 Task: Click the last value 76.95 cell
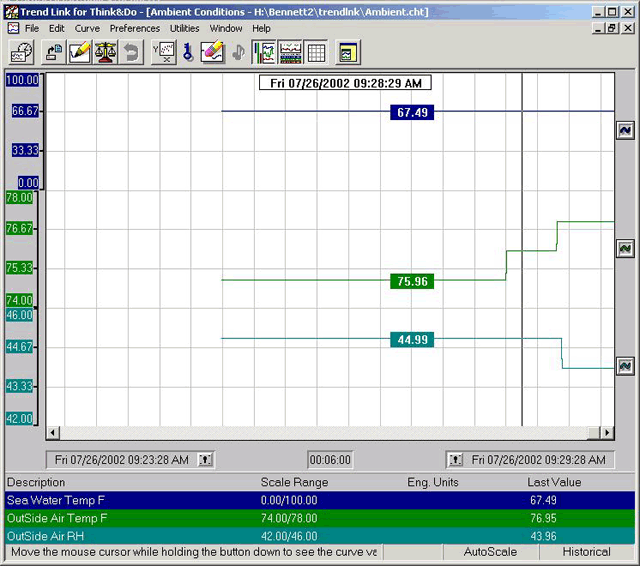(x=543, y=518)
